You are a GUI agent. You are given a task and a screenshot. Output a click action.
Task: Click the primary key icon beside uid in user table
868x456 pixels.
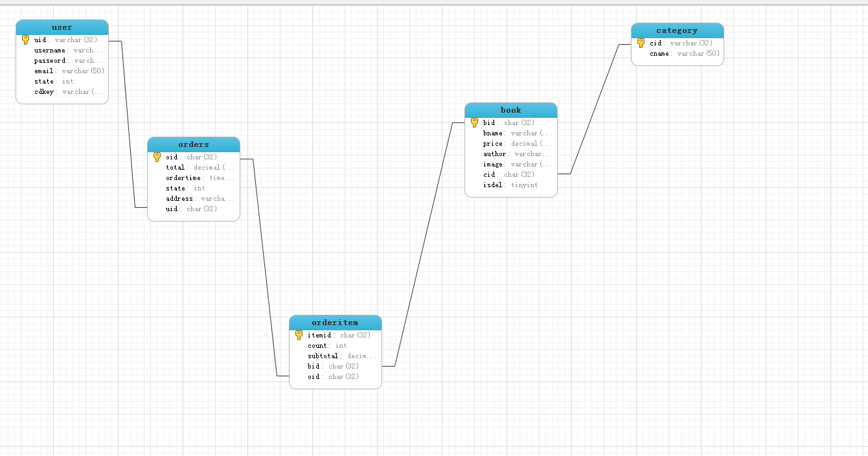[26, 40]
